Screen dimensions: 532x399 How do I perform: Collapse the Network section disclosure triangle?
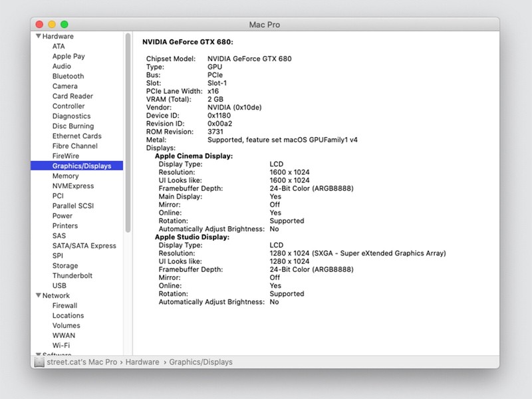coord(39,296)
